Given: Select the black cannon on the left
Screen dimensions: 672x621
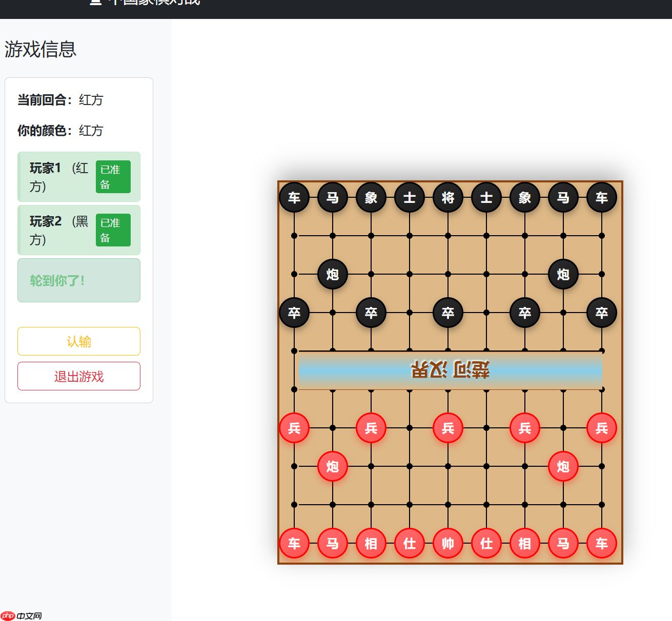Looking at the screenshot, I should click(x=332, y=274).
